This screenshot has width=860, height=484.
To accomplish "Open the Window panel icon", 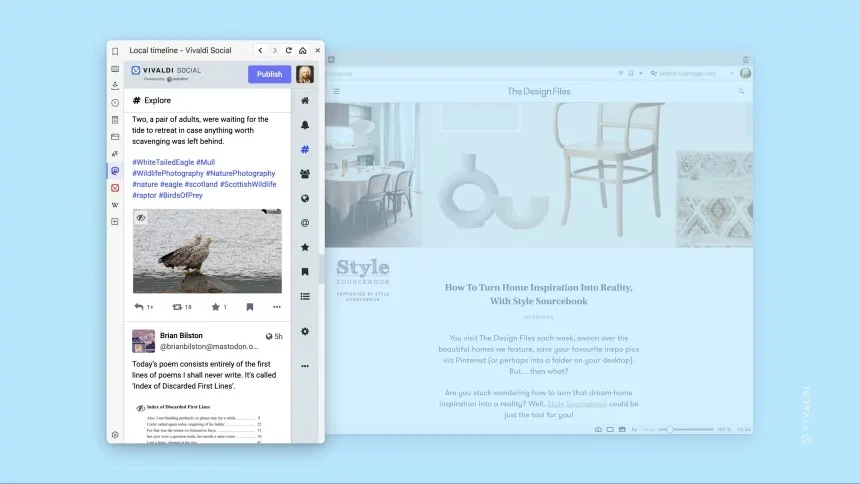I will 115,137.
